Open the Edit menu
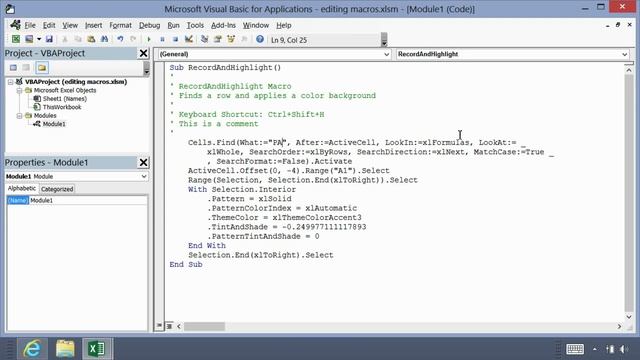 (x=49, y=25)
